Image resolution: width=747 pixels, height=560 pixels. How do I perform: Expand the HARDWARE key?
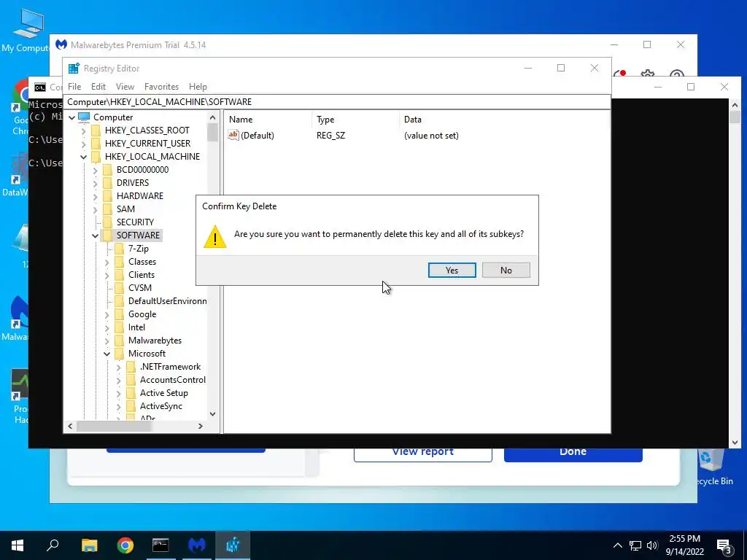[x=96, y=196]
